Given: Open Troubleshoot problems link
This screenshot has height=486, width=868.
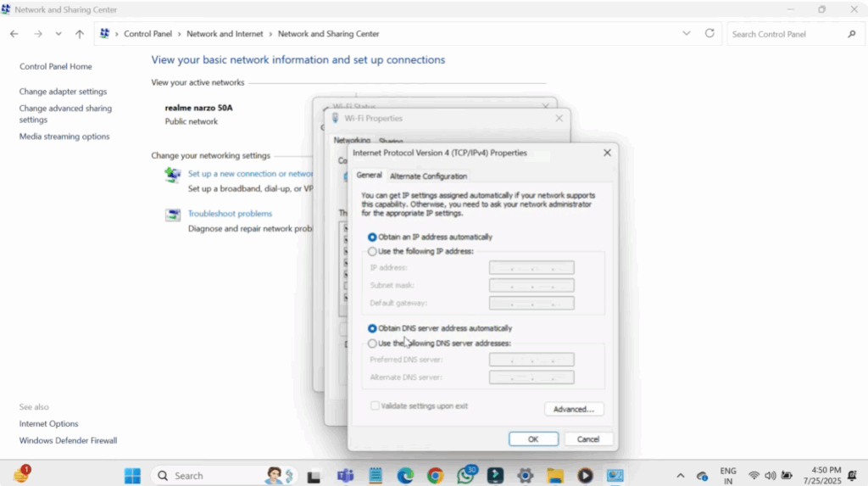Looking at the screenshot, I should [230, 214].
